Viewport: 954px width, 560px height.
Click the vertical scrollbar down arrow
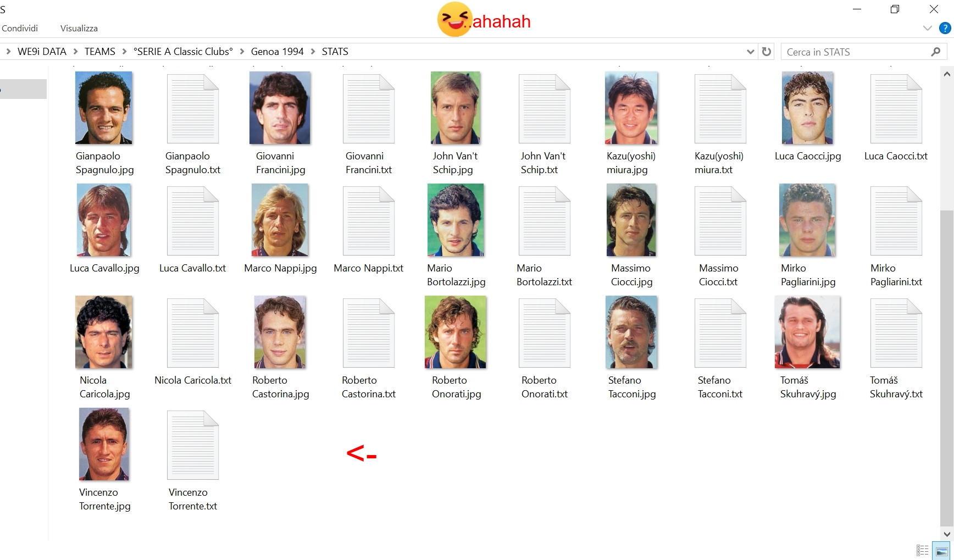946,534
